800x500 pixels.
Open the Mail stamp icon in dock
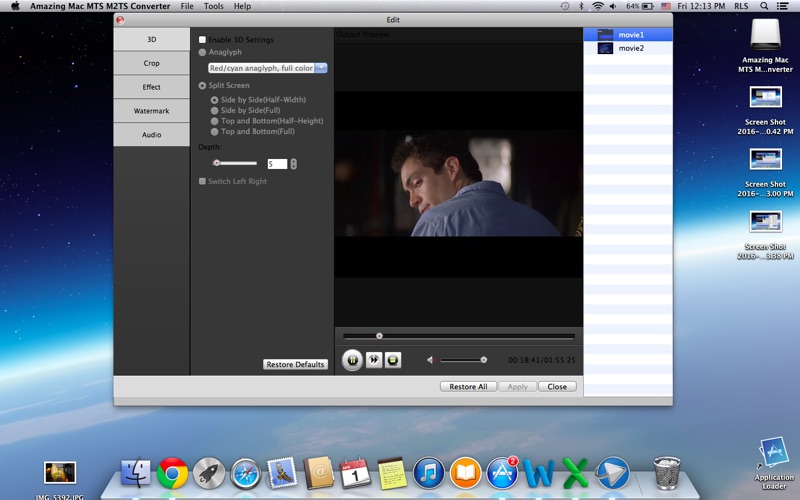[282, 473]
